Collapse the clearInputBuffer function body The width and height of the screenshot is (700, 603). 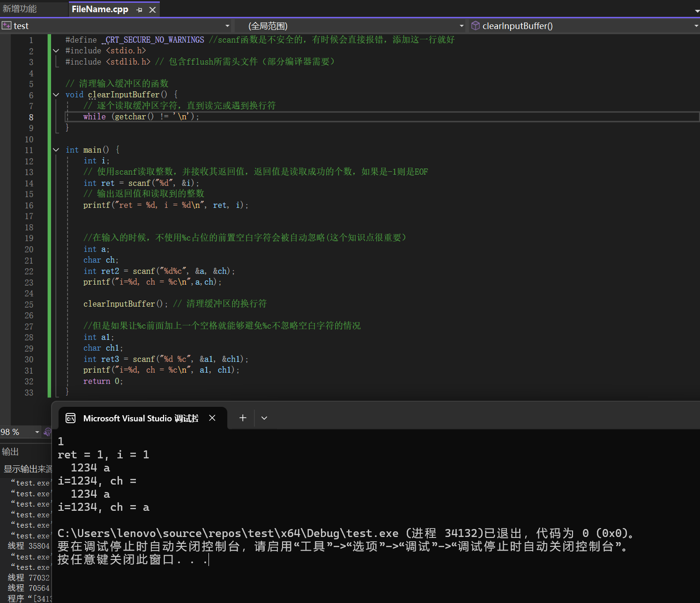coord(56,95)
